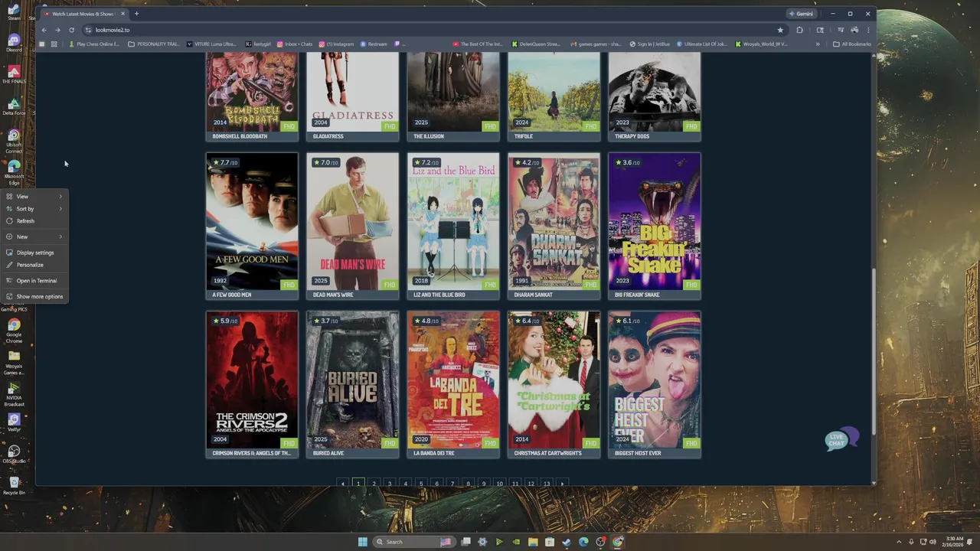Open the Steam desktop icon
The width and height of the screenshot is (980, 551).
coord(14,10)
